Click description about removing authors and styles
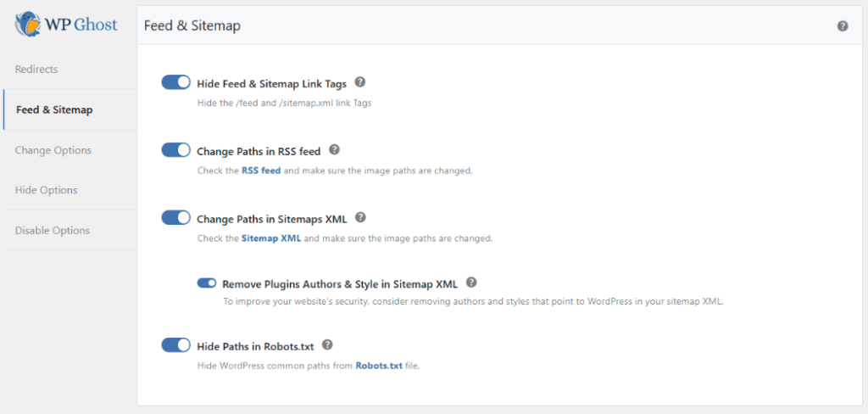868x414 pixels. [473, 302]
